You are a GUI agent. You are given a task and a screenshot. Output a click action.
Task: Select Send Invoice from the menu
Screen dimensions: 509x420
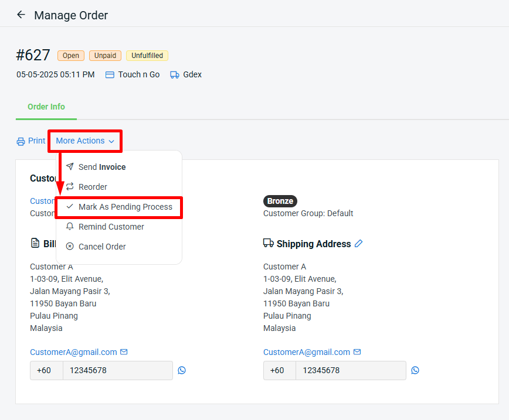click(x=101, y=167)
